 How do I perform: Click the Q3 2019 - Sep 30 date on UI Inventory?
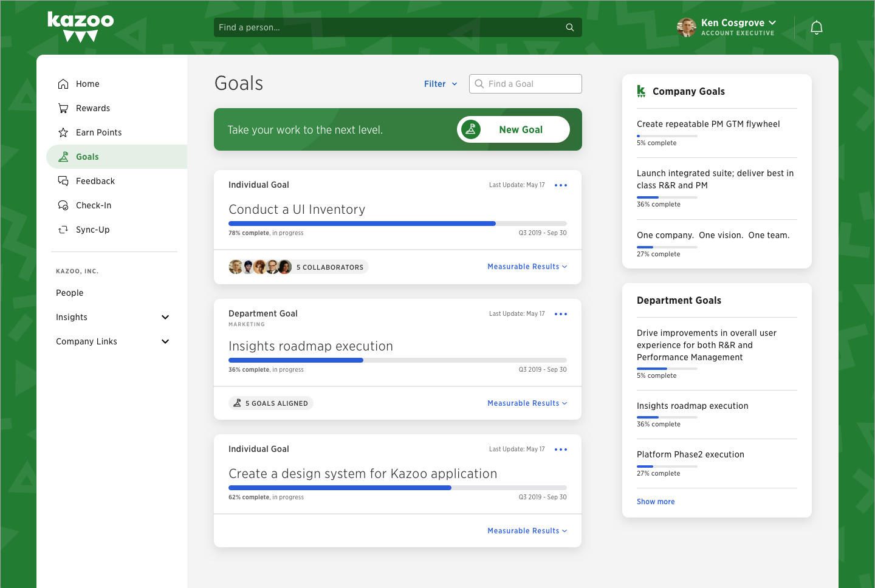coord(543,233)
